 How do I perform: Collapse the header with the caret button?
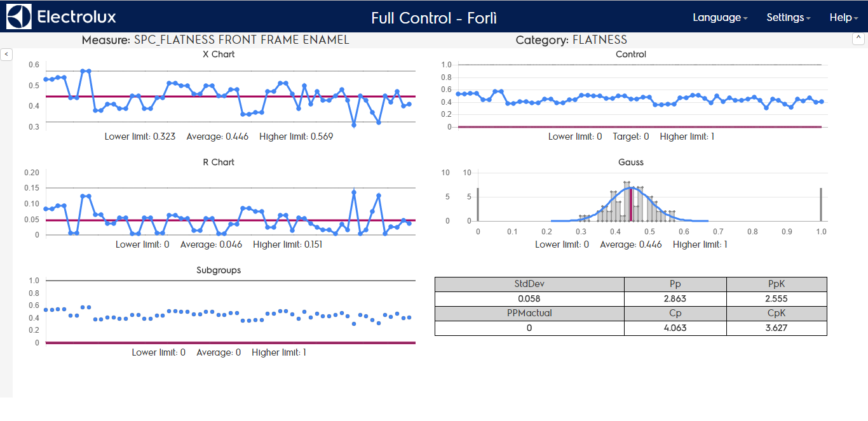coord(858,39)
